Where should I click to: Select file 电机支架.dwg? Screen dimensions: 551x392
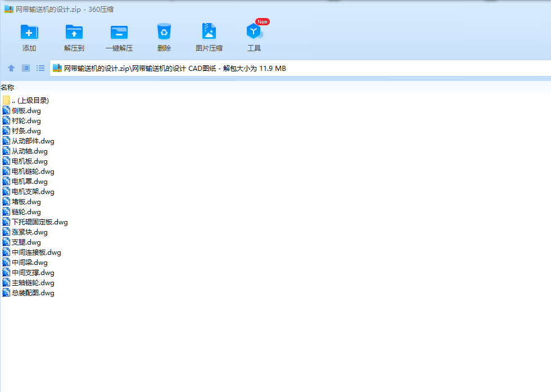click(x=29, y=192)
